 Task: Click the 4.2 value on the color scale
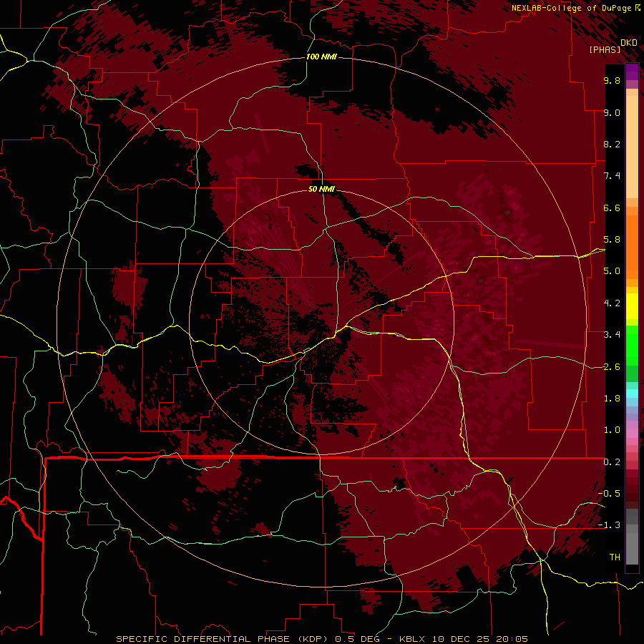point(612,303)
